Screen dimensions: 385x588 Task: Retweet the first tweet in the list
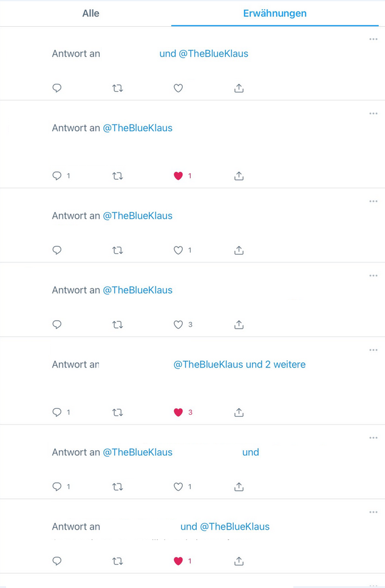[x=118, y=88]
